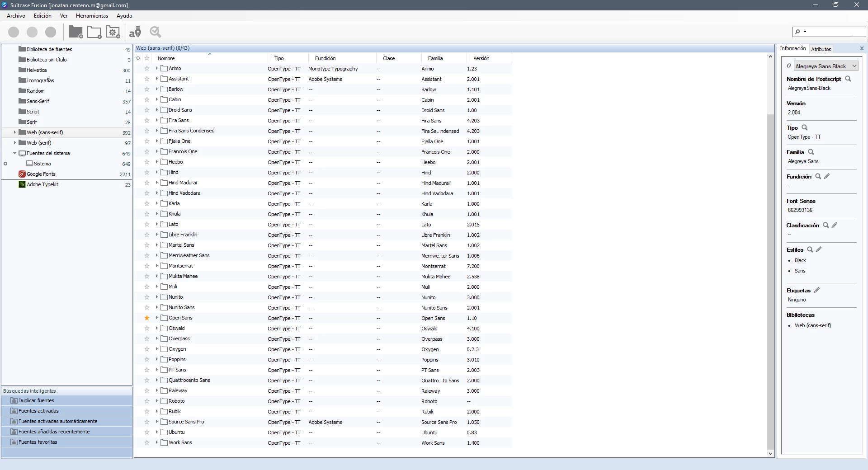
Task: Mark Arimo as favorite with star
Action: tap(147, 68)
